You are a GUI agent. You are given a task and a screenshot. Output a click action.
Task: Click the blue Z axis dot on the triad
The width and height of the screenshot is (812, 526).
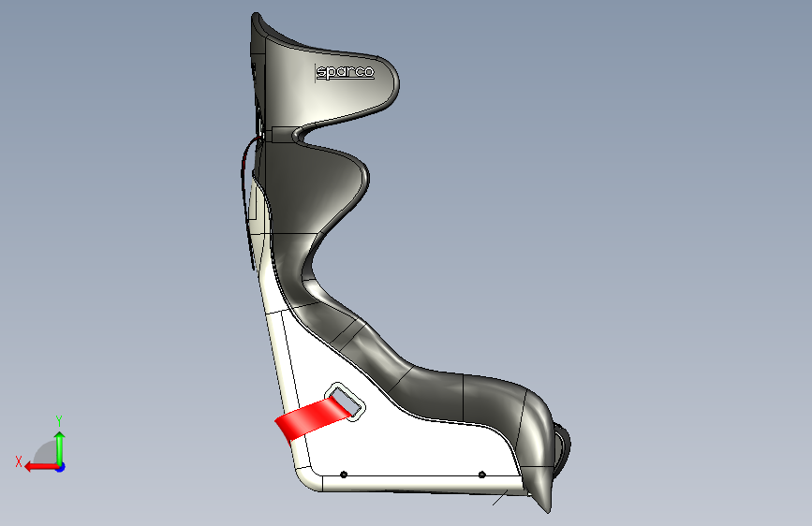tap(61, 467)
